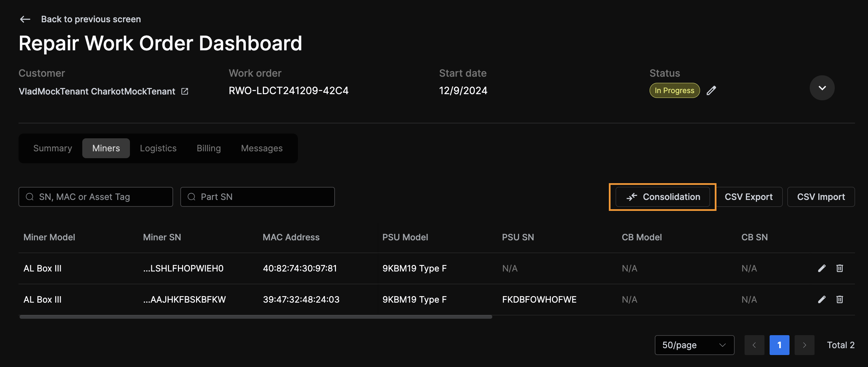
Task: Edit the work order status with pencil icon
Action: (712, 90)
